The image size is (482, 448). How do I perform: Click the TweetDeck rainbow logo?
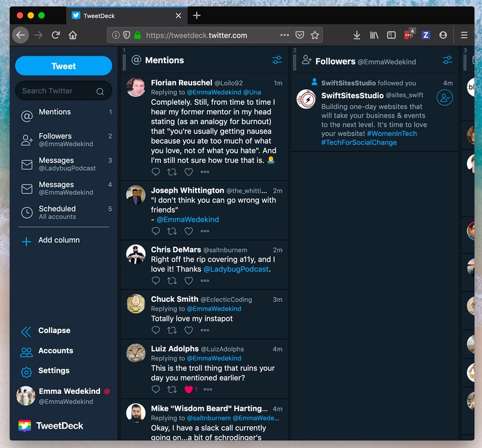(x=25, y=426)
